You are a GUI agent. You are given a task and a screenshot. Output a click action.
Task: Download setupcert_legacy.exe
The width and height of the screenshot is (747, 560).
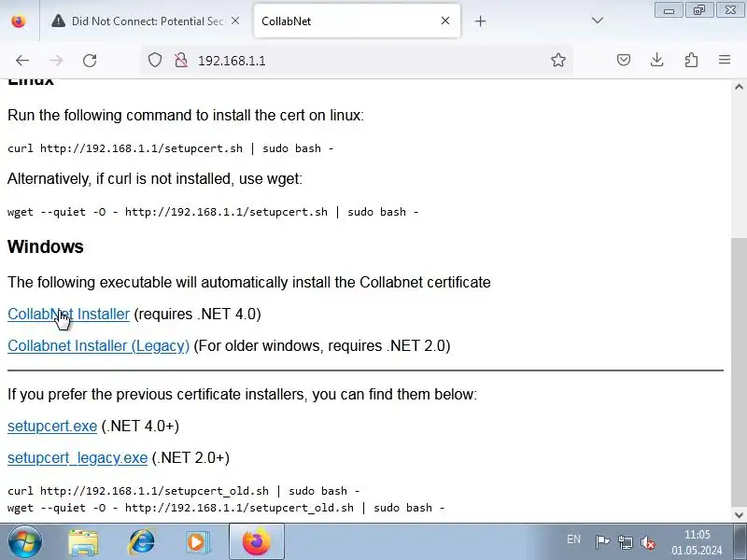pyautogui.click(x=78, y=457)
